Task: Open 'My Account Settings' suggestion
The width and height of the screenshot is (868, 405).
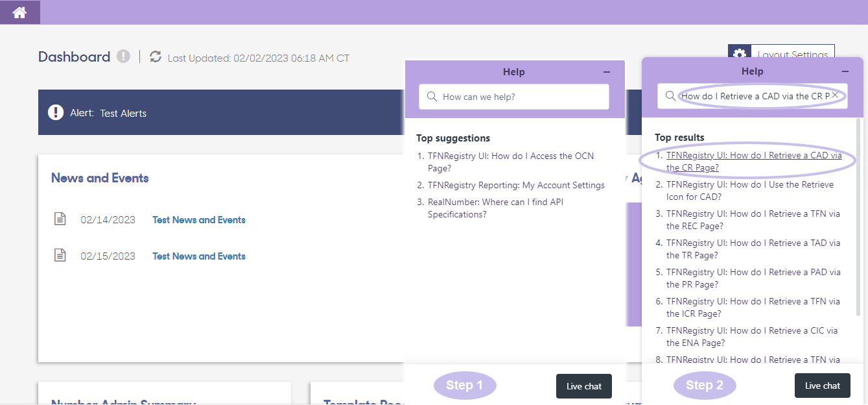Action: point(516,185)
